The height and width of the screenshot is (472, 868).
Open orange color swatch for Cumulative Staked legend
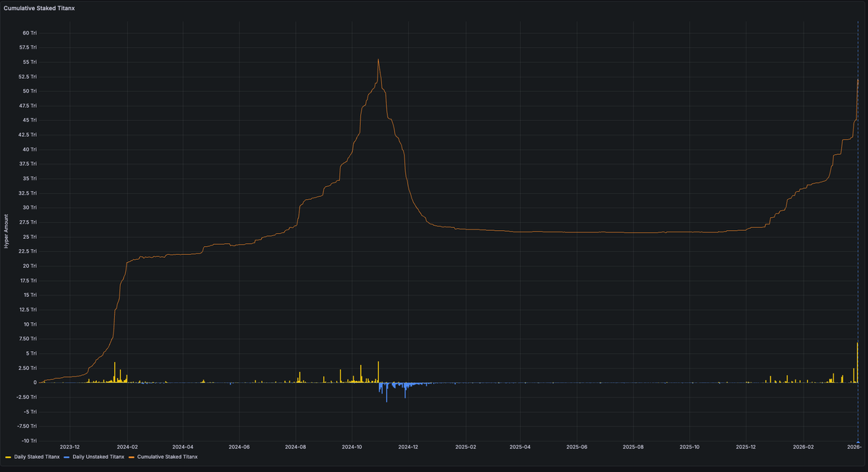[132, 458]
